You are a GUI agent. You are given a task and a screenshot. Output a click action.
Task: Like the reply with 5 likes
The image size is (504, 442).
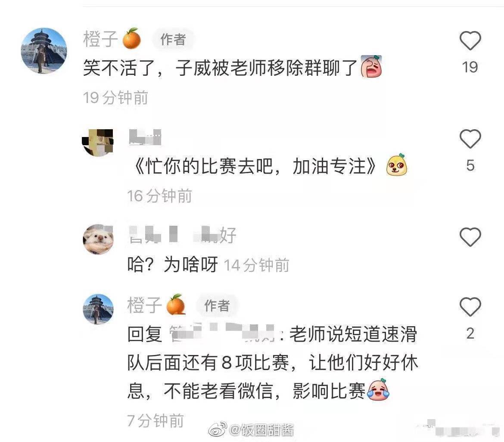[470, 139]
